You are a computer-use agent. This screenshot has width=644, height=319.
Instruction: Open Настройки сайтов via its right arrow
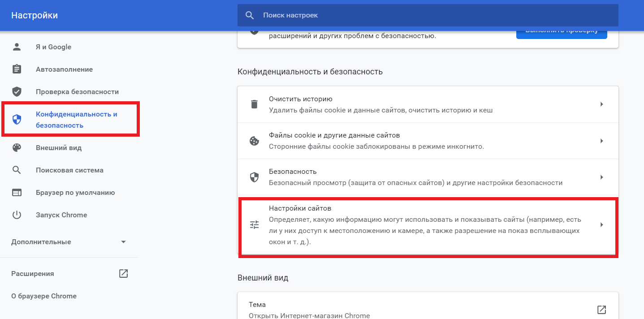pos(601,225)
